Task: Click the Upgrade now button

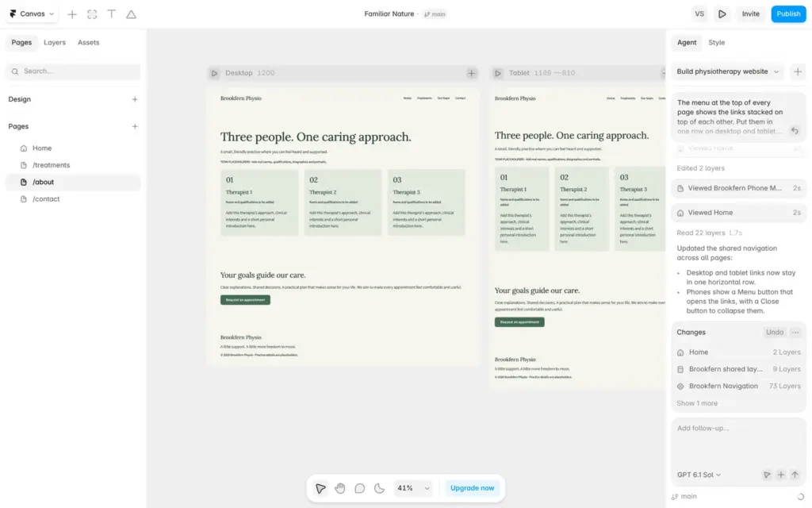Action: click(x=472, y=488)
